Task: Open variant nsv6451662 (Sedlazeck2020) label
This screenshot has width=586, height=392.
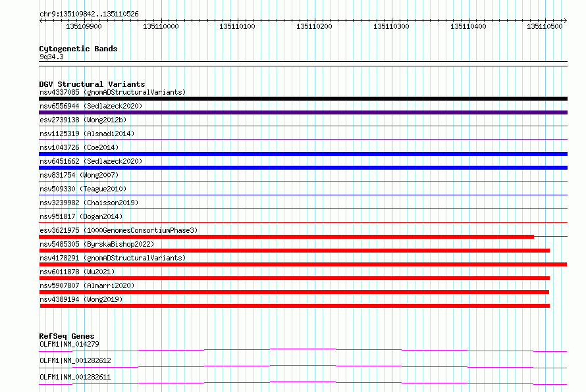Action: 91,161
